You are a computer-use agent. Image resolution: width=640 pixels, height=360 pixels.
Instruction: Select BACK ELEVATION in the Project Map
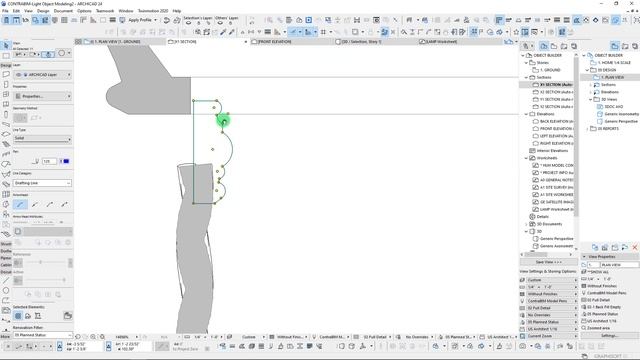coord(553,122)
